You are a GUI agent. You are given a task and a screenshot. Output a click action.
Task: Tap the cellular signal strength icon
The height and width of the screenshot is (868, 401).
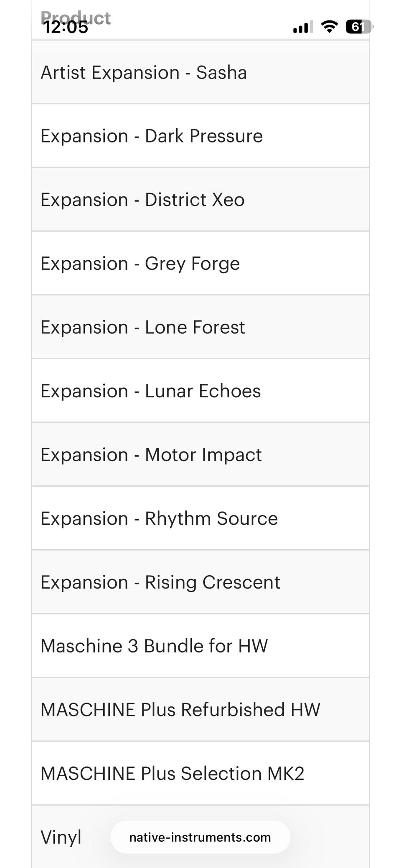pos(303,28)
